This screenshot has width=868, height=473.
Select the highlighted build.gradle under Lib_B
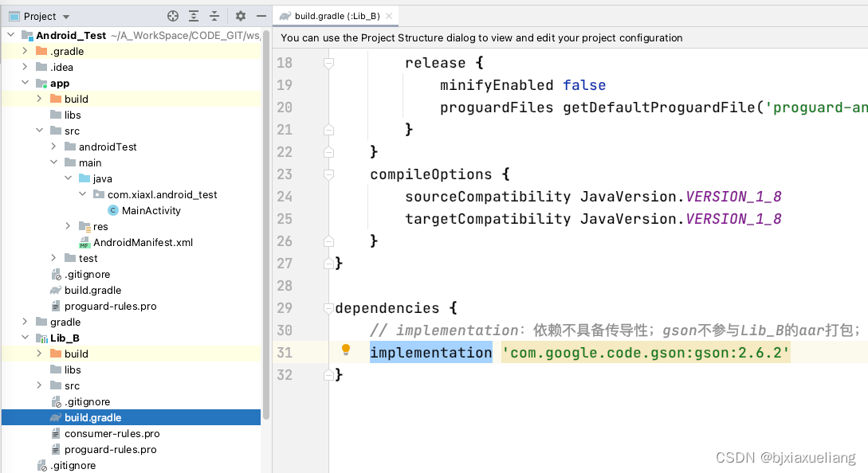tap(132, 417)
